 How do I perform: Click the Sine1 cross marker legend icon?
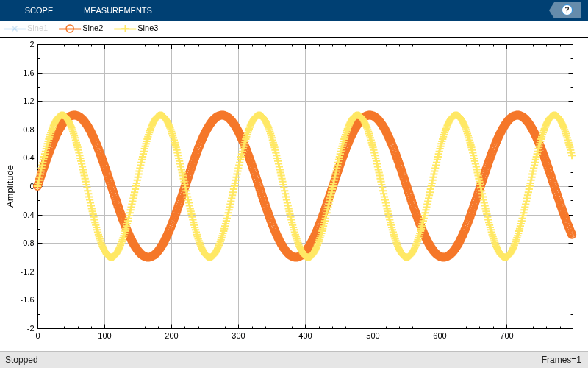pyautogui.click(x=14, y=29)
